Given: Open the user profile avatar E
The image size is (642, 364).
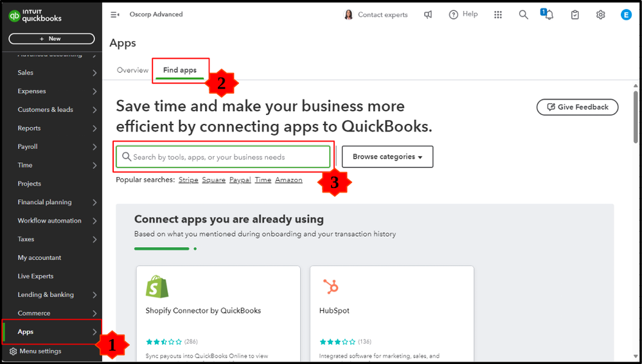Looking at the screenshot, I should (626, 15).
